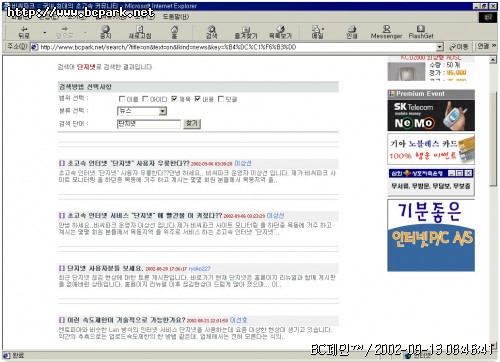Click in the 검색 단어 input field
The image size is (500, 362).
149,124
